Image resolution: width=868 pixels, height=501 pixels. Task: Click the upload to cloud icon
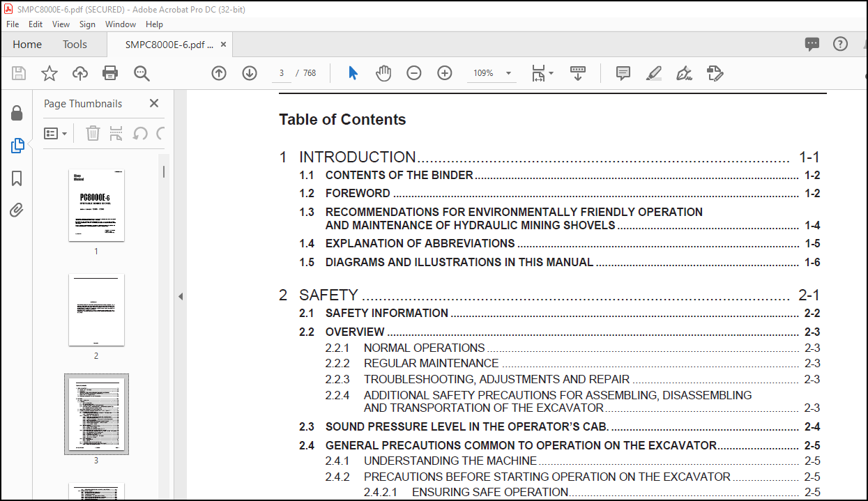point(80,73)
